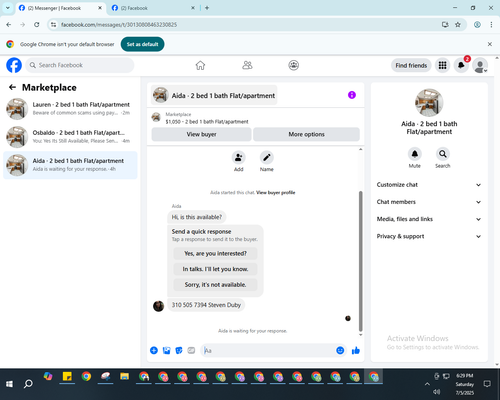The image size is (500, 400).
Task: Attach a photo file
Action: (166, 350)
